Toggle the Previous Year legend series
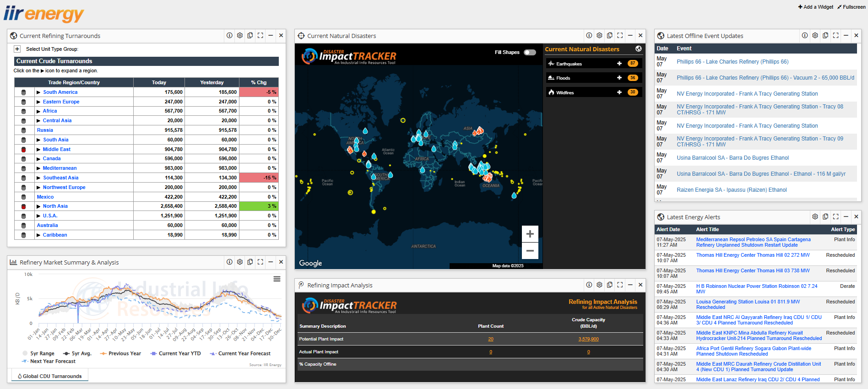This screenshot has width=868, height=389. click(120, 353)
